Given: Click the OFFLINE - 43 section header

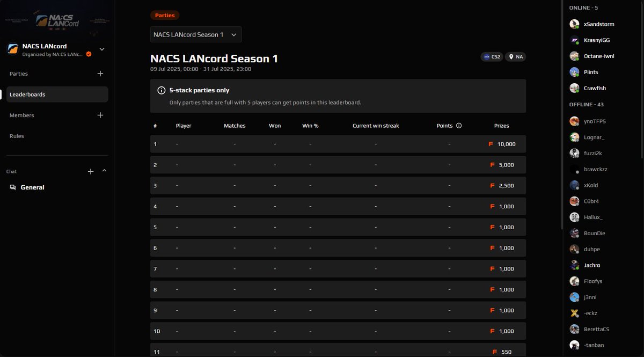Looking at the screenshot, I should 587,105.
